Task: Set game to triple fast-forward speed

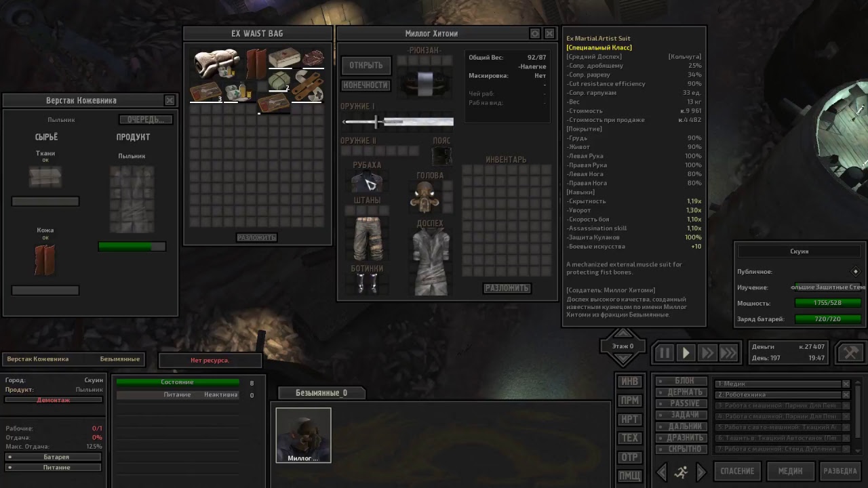Action: (728, 352)
